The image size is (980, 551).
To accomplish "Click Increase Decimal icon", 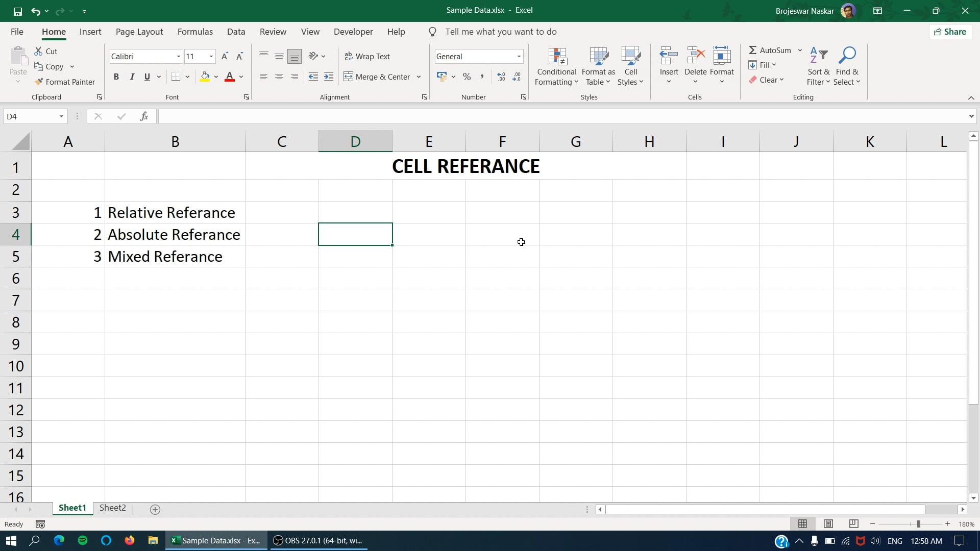I will click(x=501, y=77).
